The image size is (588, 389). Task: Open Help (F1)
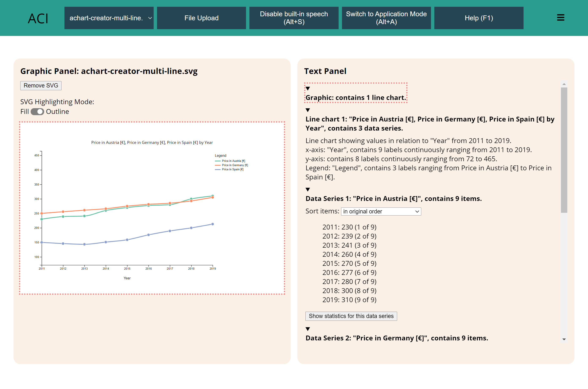coord(479,18)
